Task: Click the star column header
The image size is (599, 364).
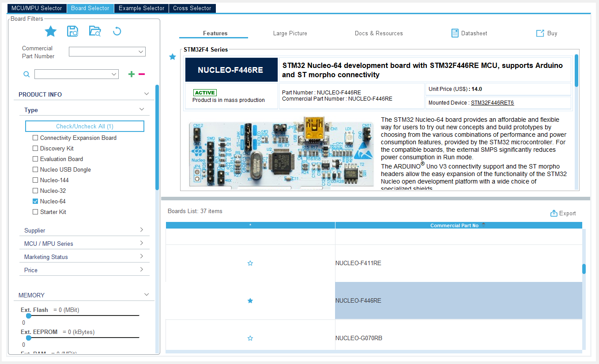Action: click(x=250, y=225)
